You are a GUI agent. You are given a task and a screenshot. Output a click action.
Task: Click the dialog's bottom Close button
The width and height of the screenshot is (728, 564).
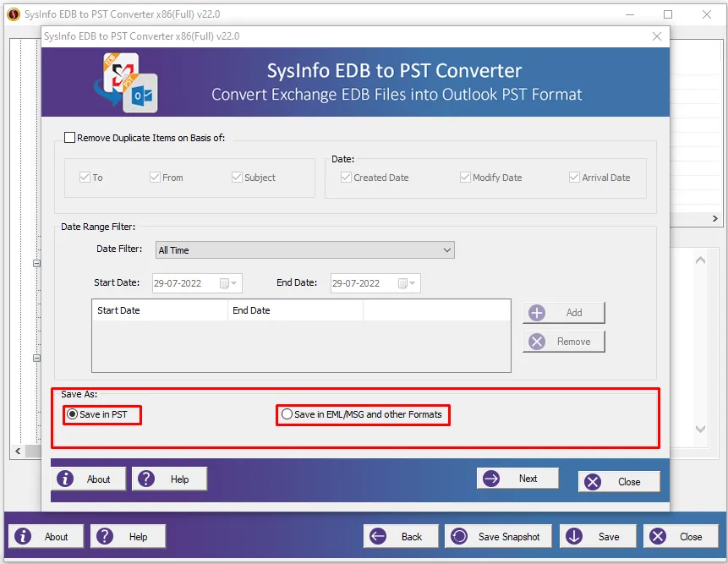[x=619, y=482]
